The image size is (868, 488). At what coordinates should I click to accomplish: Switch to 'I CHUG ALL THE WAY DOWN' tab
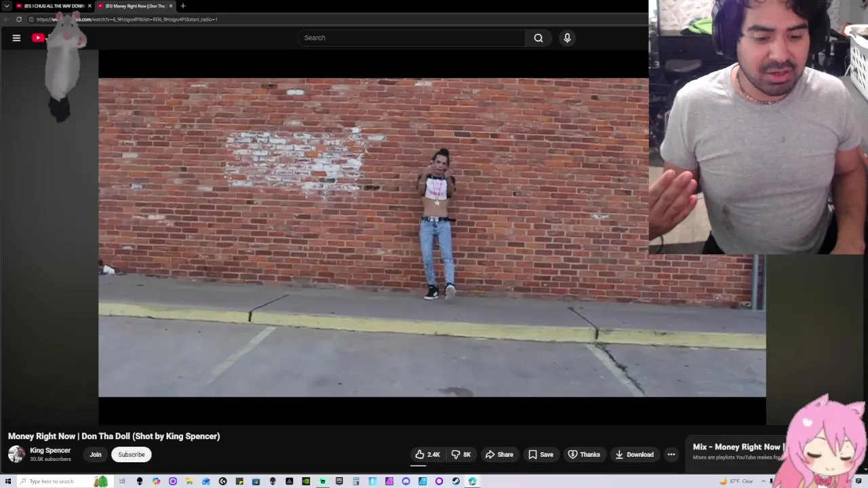54,6
